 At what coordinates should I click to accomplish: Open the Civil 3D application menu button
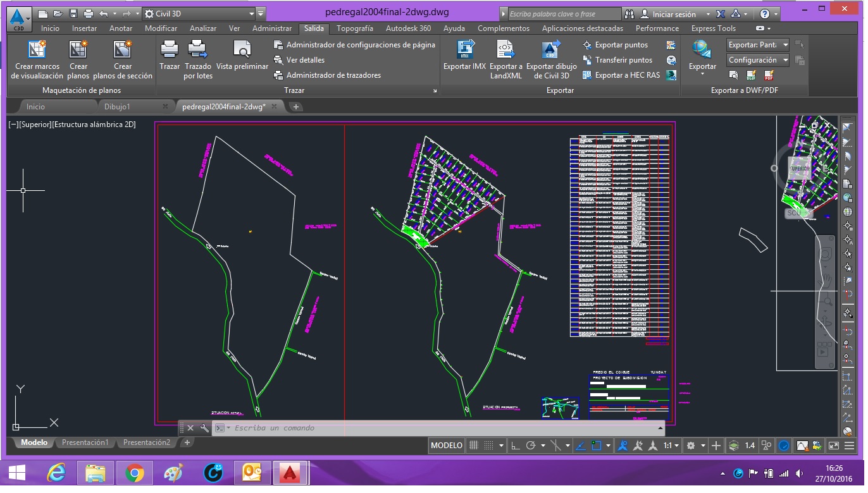[19, 19]
